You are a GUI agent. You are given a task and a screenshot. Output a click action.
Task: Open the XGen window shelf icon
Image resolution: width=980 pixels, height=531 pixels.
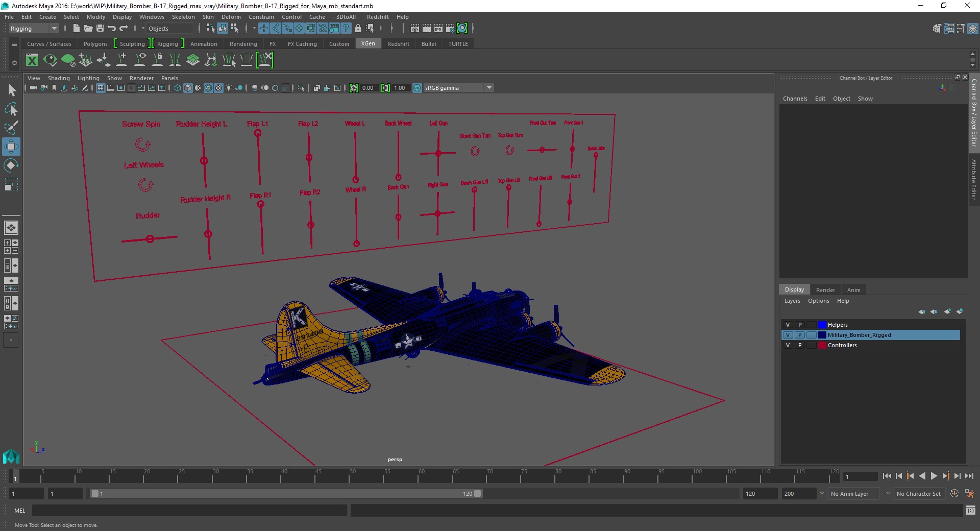[32, 60]
